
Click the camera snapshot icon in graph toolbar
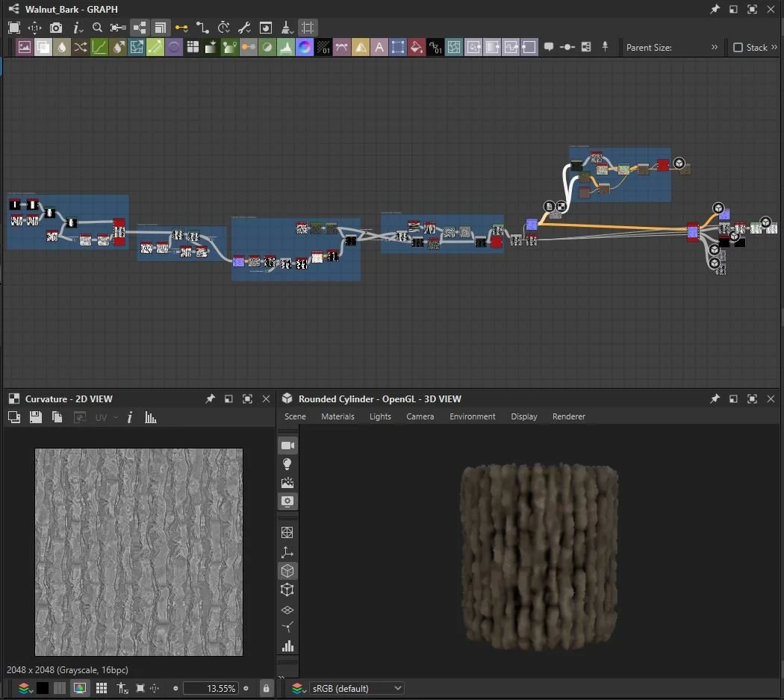pyautogui.click(x=56, y=28)
